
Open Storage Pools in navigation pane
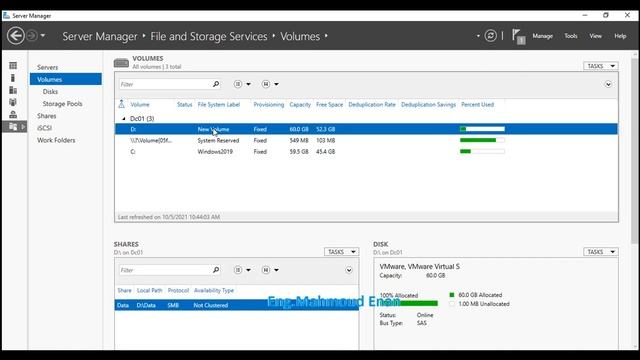[62, 104]
